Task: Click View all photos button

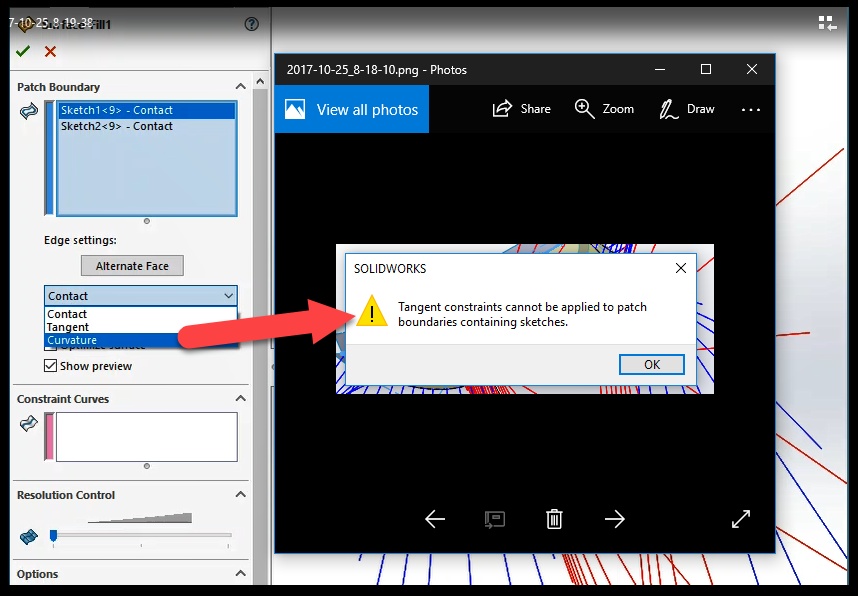Action: tap(352, 109)
